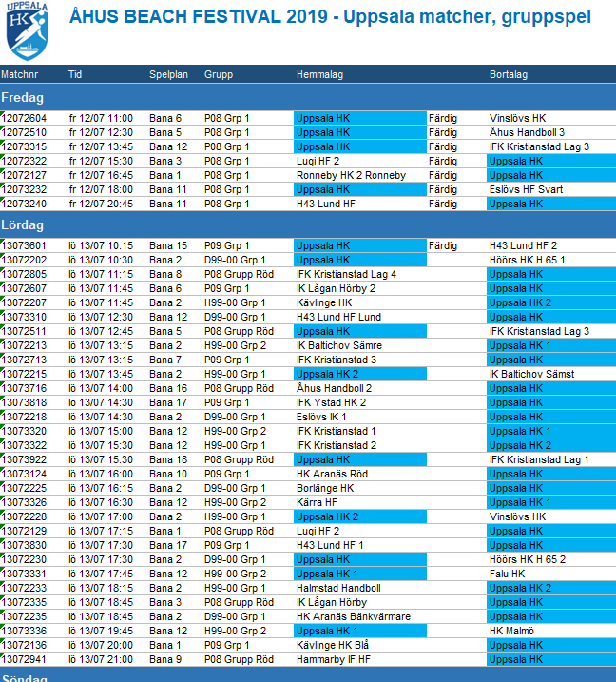
Task: Click Ronneby HK 2 Ronneby home team
Action: click(x=352, y=175)
